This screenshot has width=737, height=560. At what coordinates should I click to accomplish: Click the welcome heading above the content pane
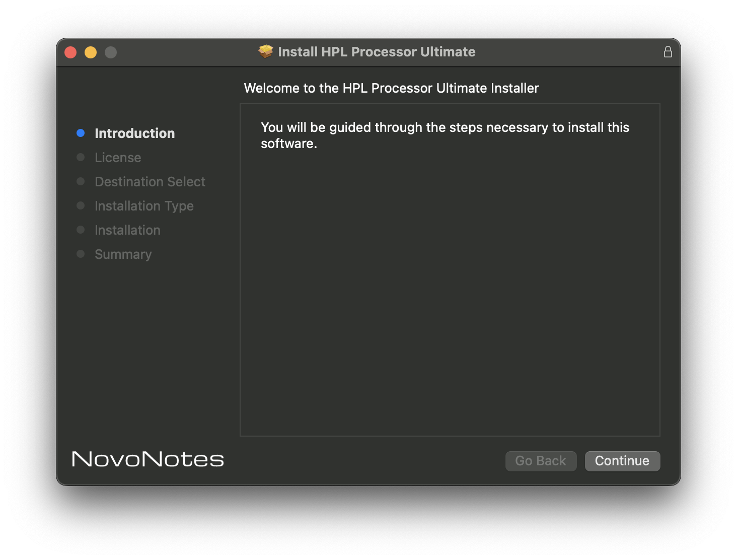(x=391, y=88)
